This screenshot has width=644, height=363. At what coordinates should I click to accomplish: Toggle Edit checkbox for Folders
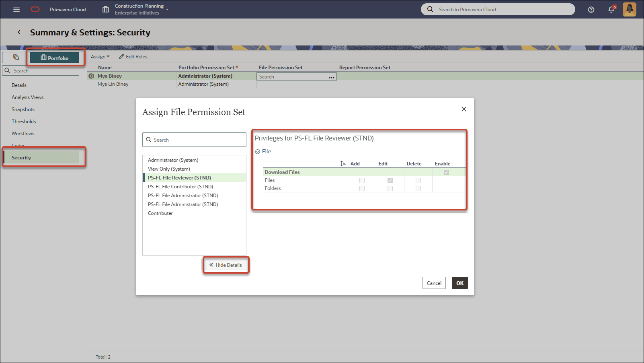[x=390, y=188]
